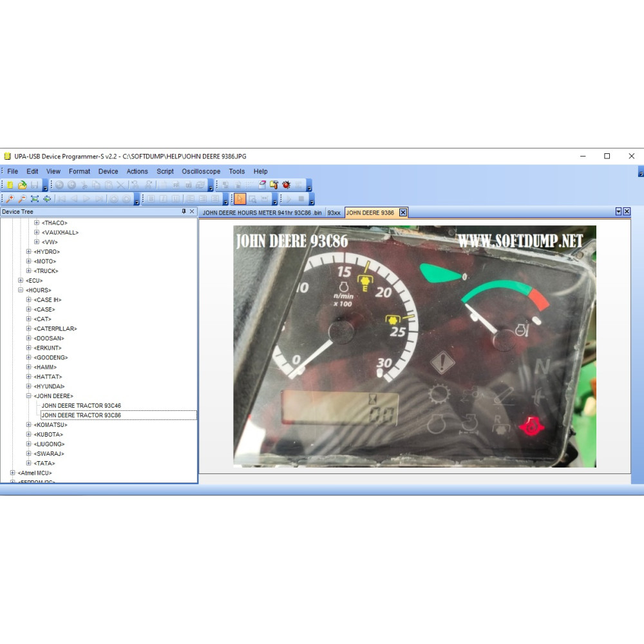Expand the <ECU> tree node

click(21, 280)
